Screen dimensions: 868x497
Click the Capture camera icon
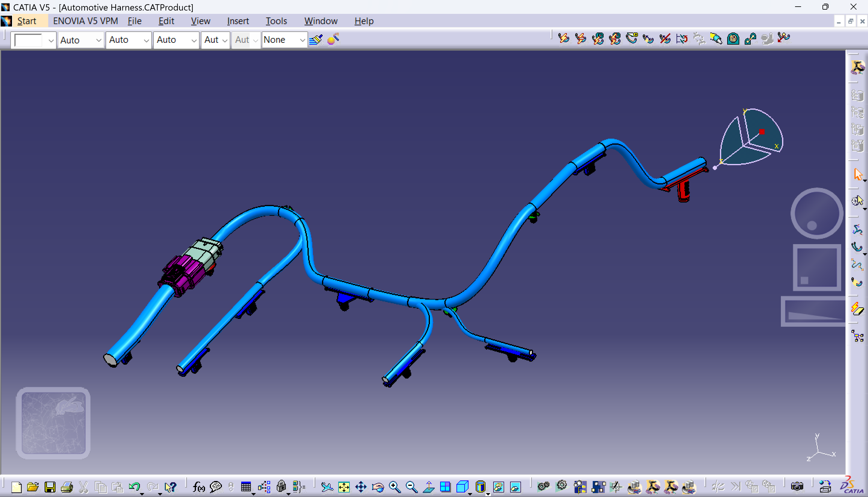click(x=797, y=487)
